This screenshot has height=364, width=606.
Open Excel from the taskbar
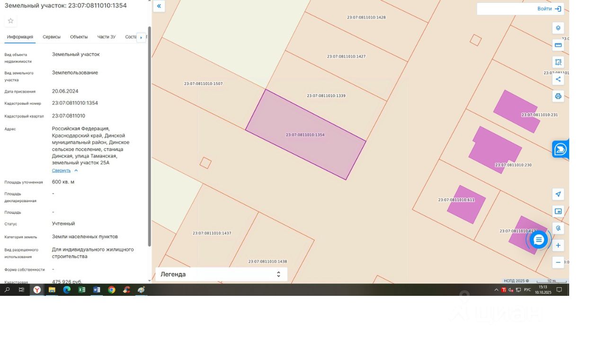[x=81, y=290]
